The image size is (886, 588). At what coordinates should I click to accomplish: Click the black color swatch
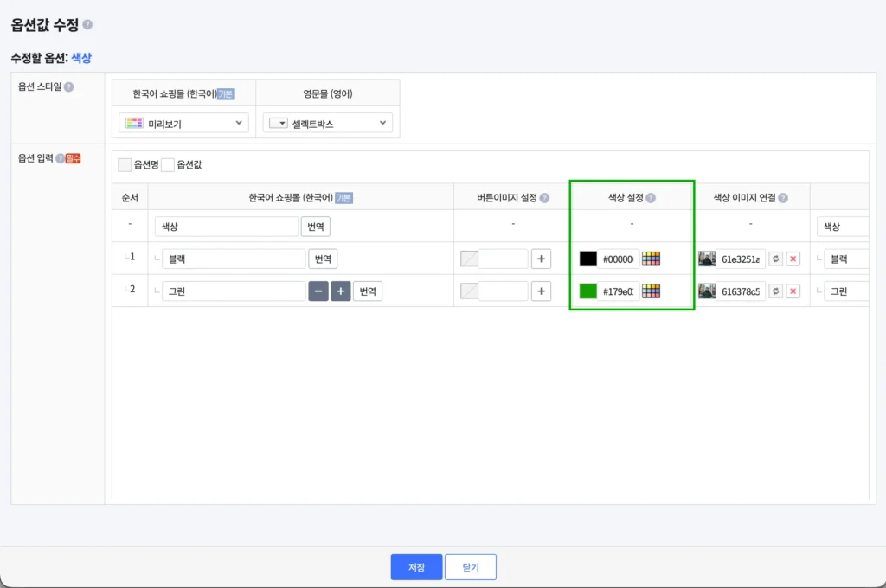coord(588,259)
